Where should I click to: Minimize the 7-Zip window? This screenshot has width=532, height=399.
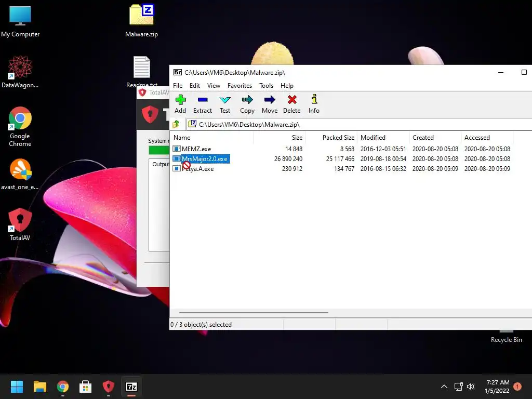pyautogui.click(x=501, y=72)
